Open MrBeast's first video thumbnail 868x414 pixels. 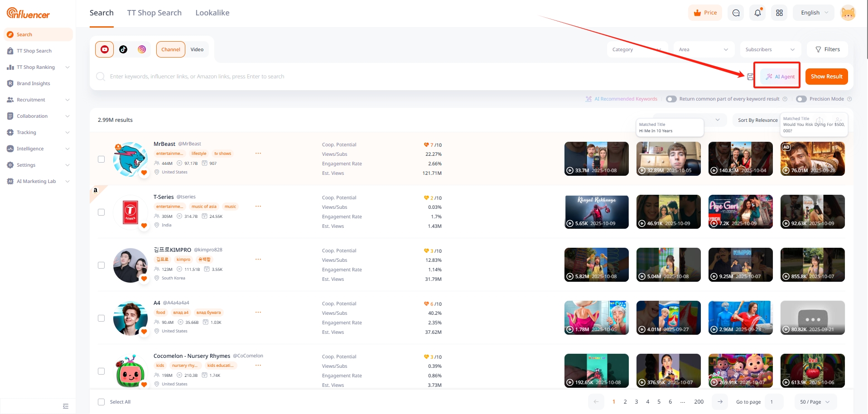(596, 159)
